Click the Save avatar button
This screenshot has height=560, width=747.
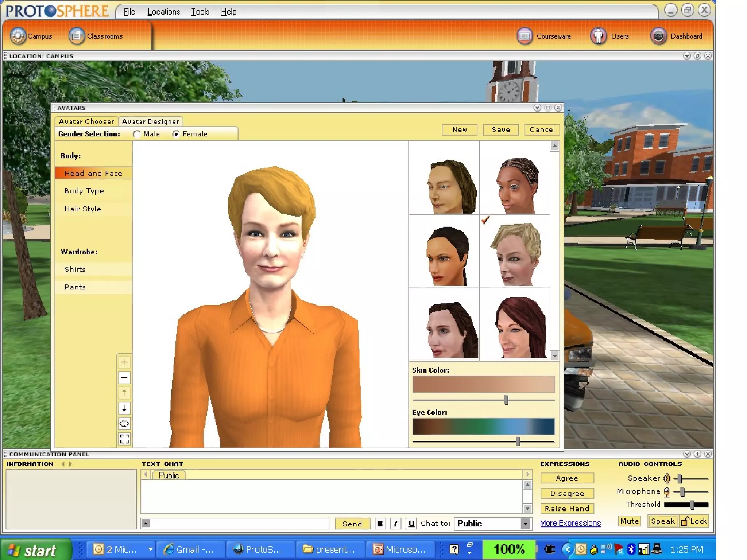click(x=500, y=130)
